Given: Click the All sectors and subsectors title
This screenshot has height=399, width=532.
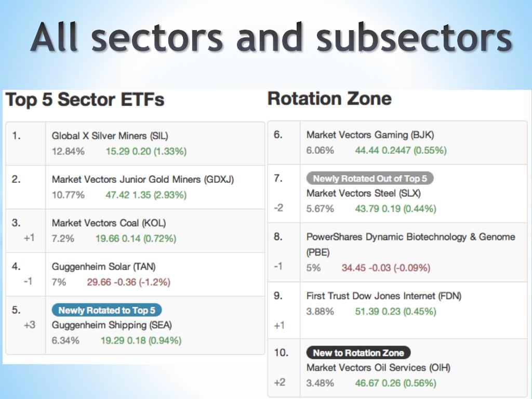Looking at the screenshot, I should [x=271, y=37].
